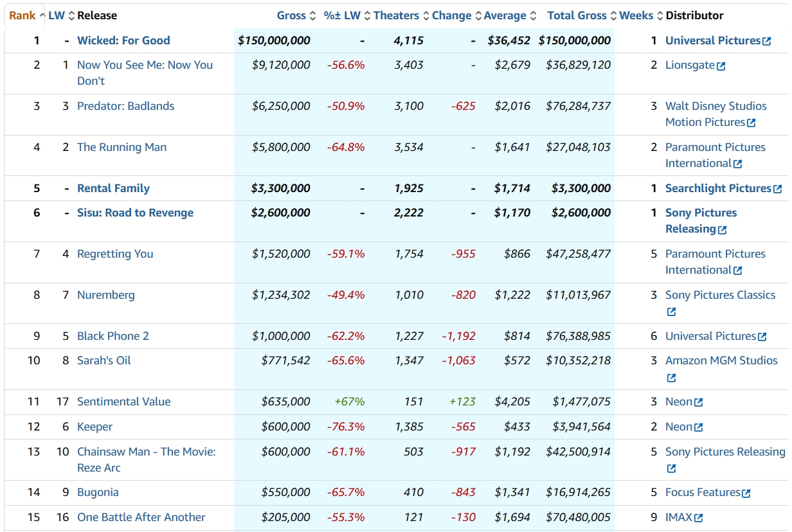This screenshot has width=792, height=532.
Task: Open external link icon next to Walt Disney Motion Pictures
Action: (751, 123)
